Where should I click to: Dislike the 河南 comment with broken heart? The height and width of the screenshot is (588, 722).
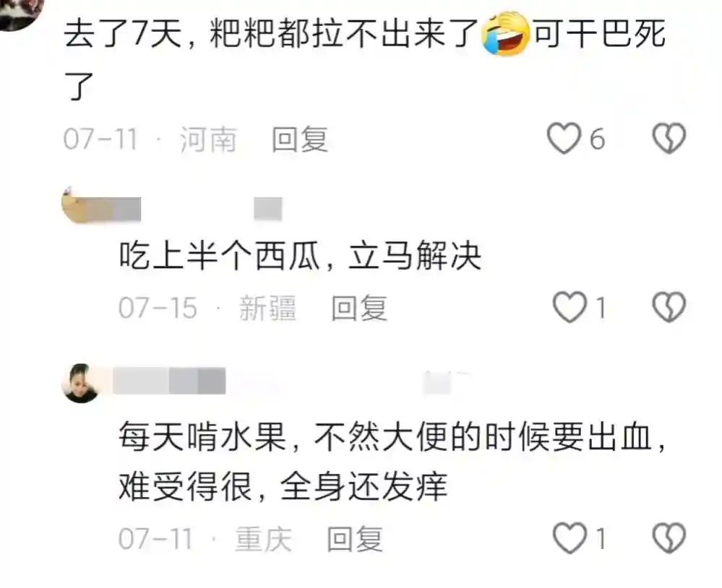pyautogui.click(x=669, y=139)
